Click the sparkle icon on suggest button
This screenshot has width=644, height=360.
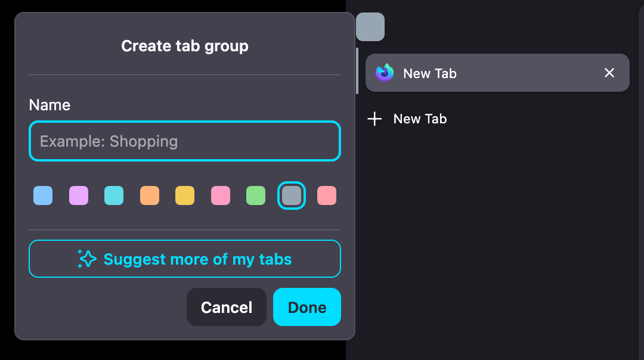87,259
